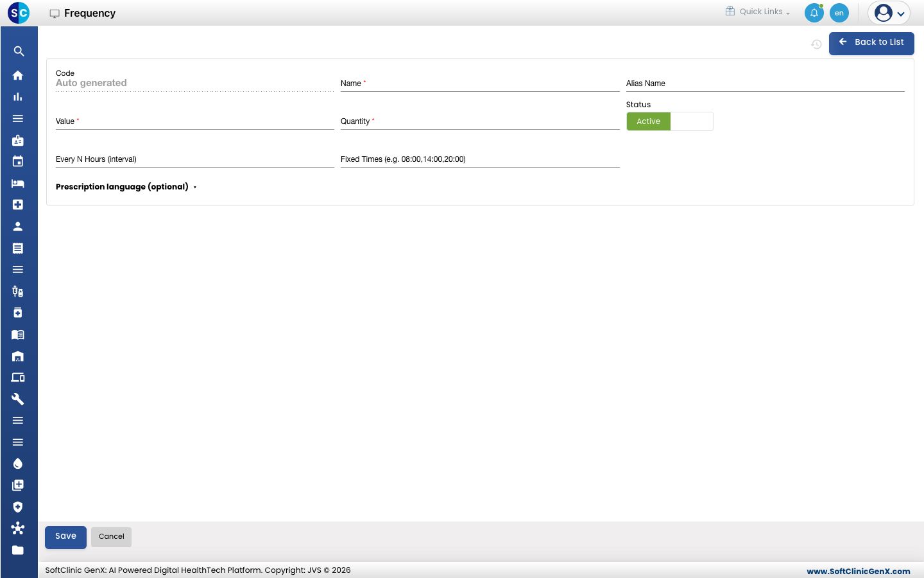Open the receipt billing icon

coord(18,248)
